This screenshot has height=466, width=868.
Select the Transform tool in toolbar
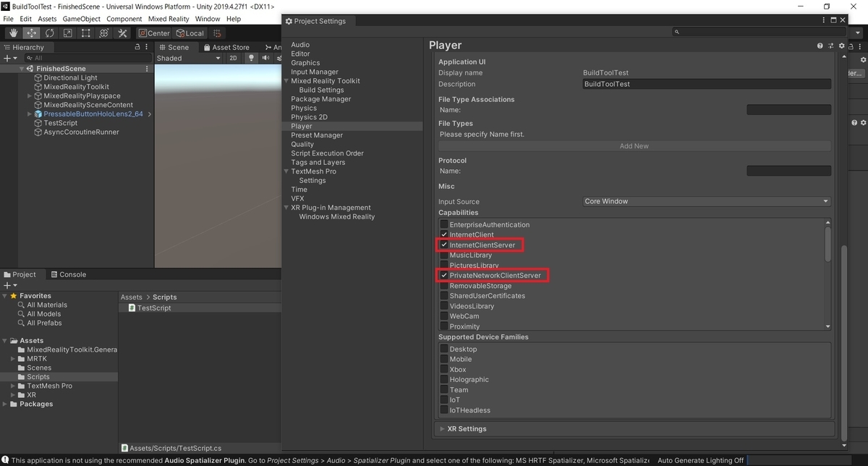[103, 33]
